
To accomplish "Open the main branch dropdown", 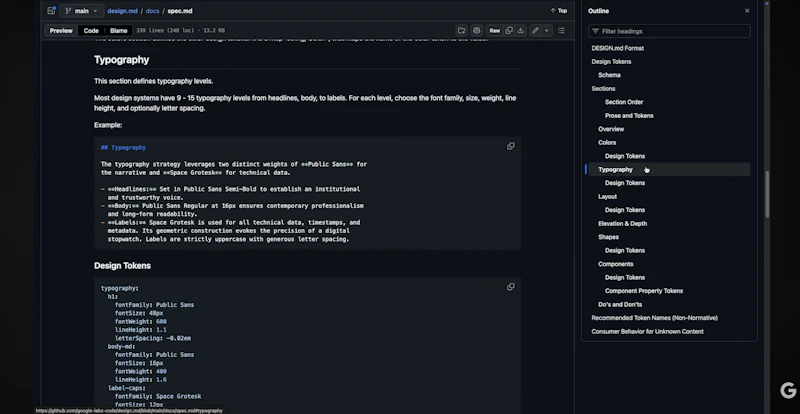I will 81,11.
